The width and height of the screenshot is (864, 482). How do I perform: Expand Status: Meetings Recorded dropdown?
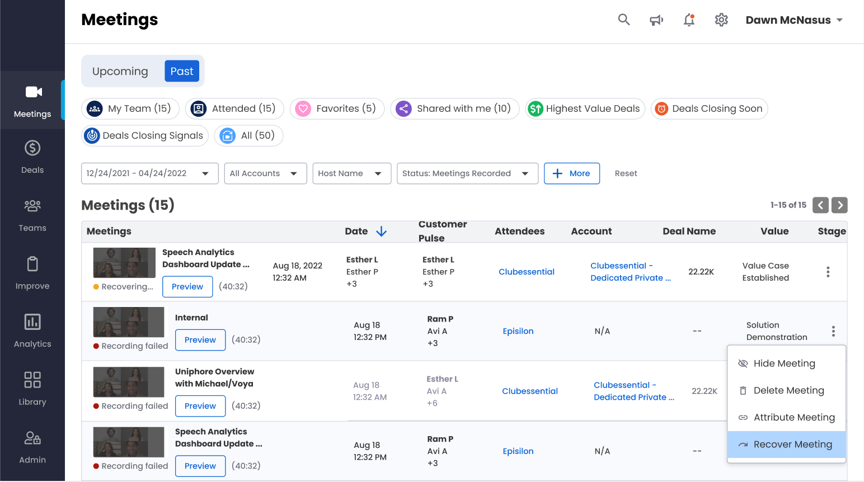(x=467, y=174)
